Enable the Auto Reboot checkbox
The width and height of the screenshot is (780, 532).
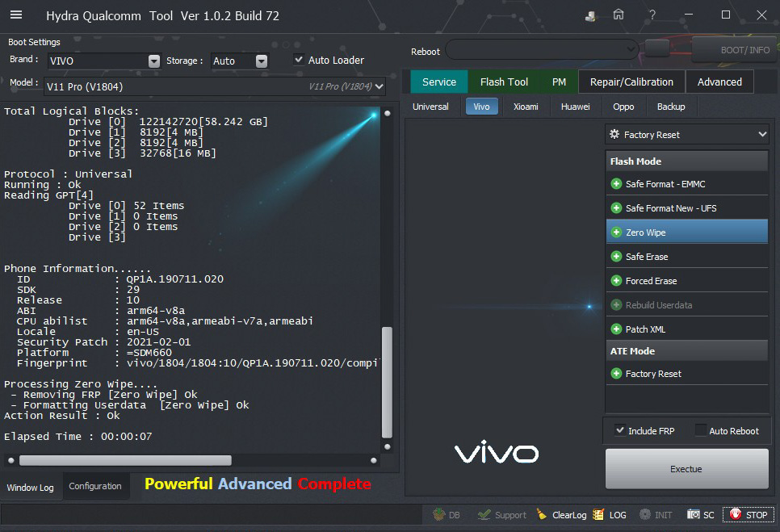click(x=701, y=430)
